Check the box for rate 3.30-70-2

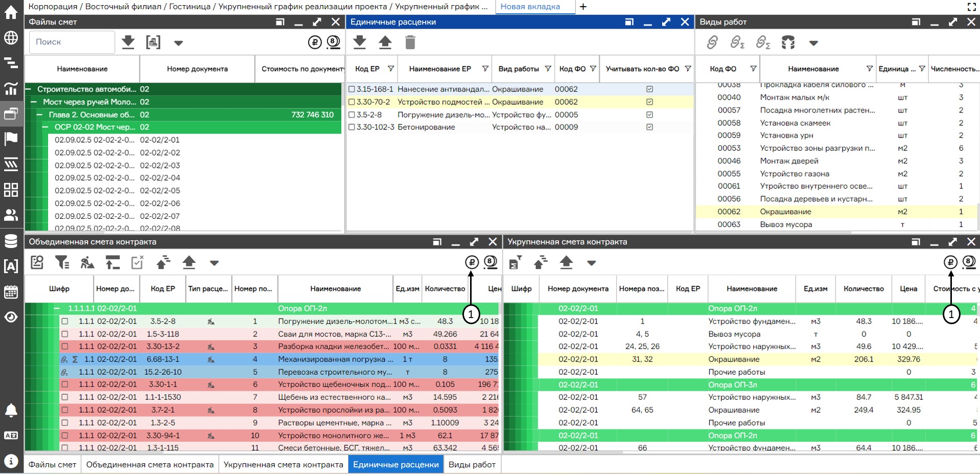point(352,102)
